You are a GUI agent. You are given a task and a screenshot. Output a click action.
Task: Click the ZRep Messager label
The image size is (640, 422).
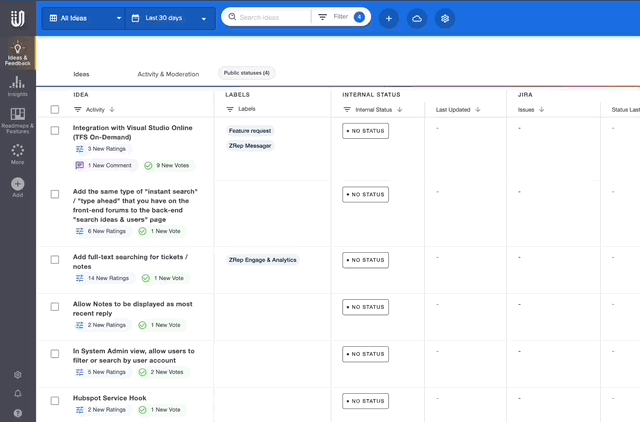click(x=250, y=146)
